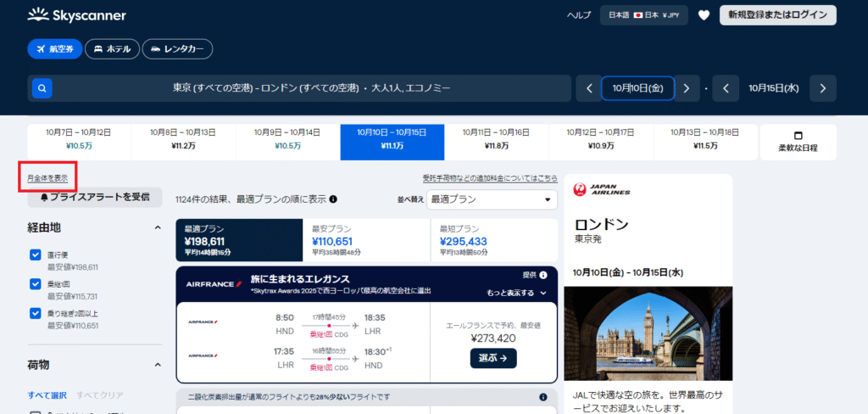Select dates 10月10日 – 10月15日 ¥11.1万
The width and height of the screenshot is (868, 414).
(x=392, y=142)
